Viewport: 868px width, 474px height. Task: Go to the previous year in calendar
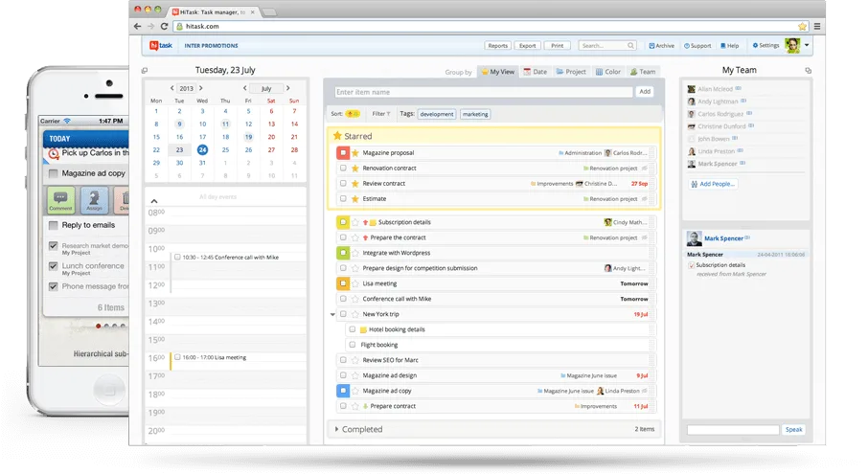pyautogui.click(x=172, y=88)
